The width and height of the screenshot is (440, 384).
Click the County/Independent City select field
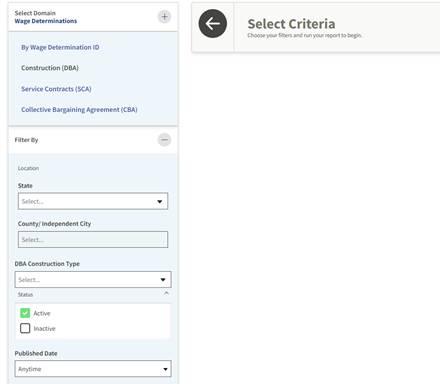93,240
